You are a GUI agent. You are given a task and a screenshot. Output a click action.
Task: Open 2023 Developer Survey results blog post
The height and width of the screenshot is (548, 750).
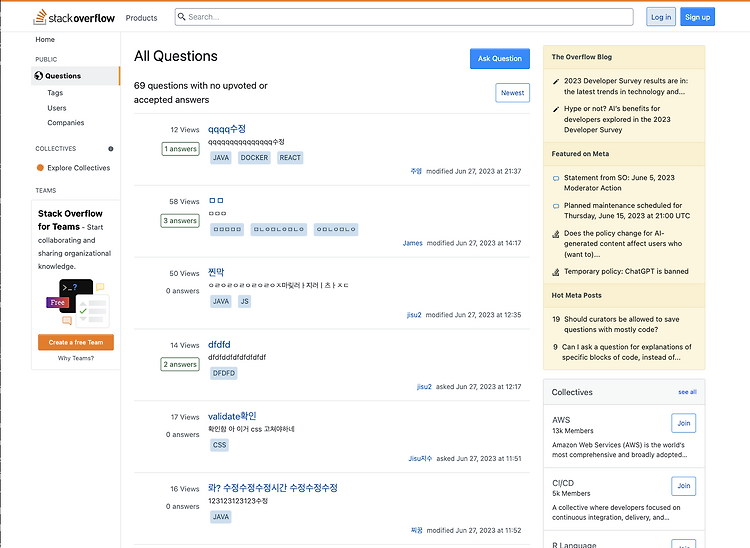click(626, 87)
